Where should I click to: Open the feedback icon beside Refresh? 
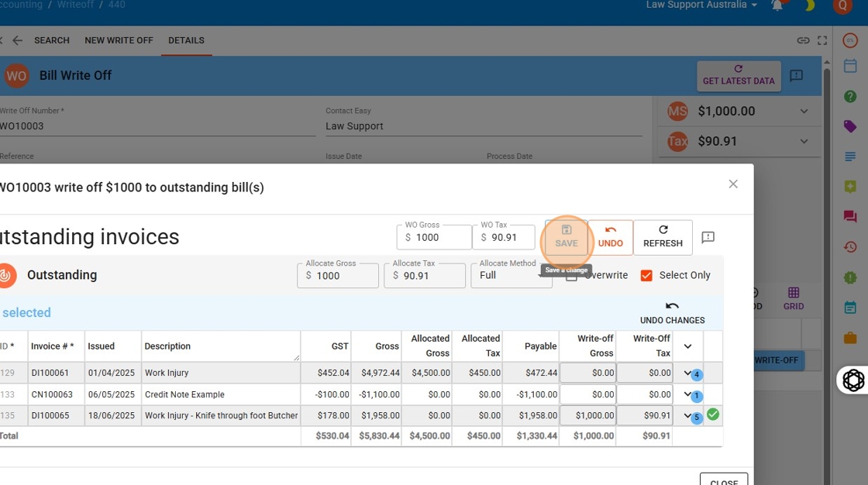pos(708,238)
